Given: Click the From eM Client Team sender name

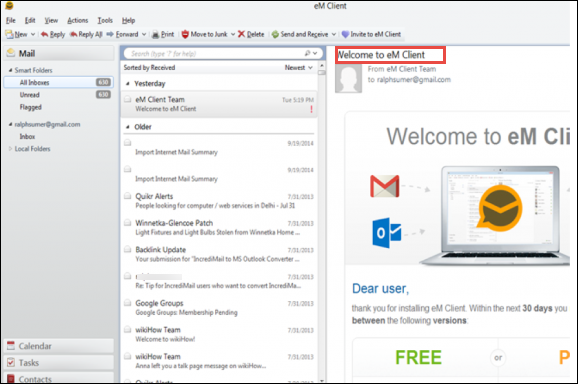Looking at the screenshot, I should pyautogui.click(x=411, y=69).
